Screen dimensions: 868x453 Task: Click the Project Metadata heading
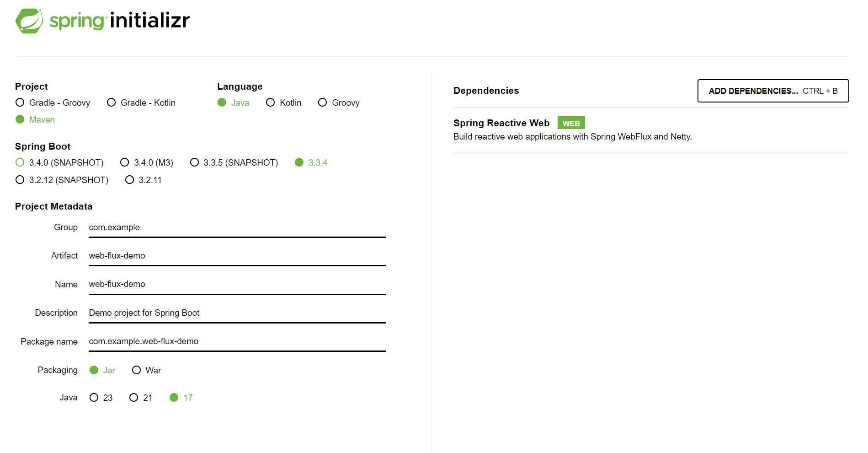point(53,206)
